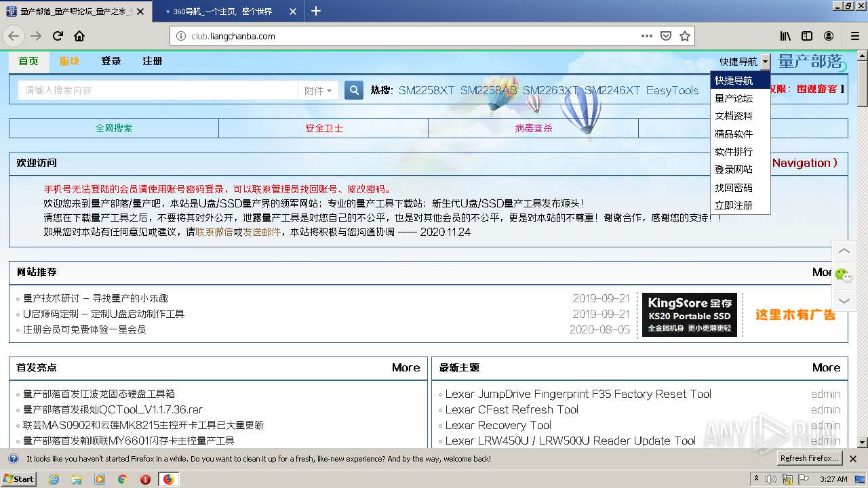
Task: Open the 附件 search type dropdown
Action: pos(318,90)
